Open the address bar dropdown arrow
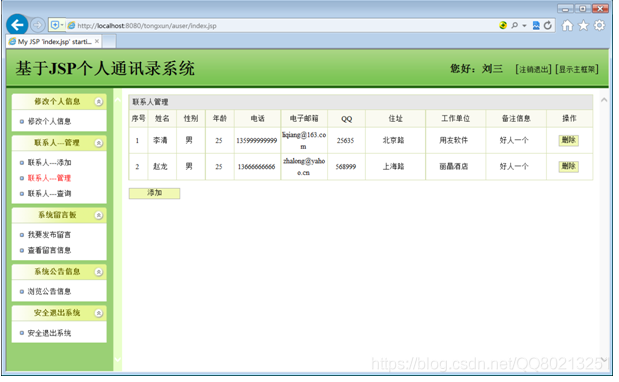 [524, 26]
